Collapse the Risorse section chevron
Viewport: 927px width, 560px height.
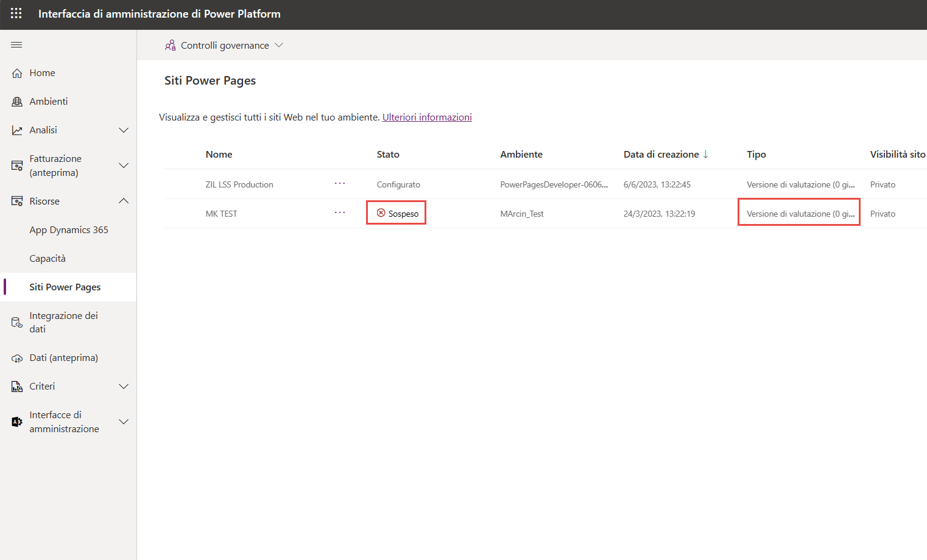[x=124, y=201]
